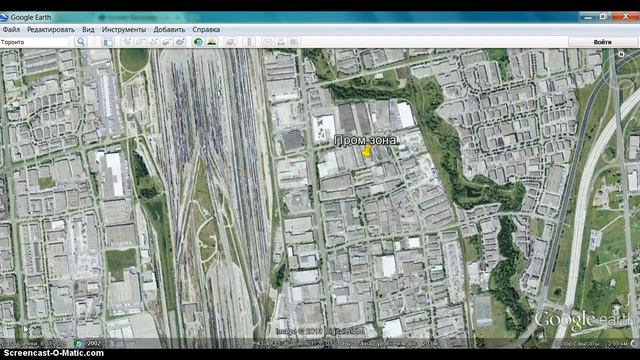Click the record tour icon
The width and height of the screenshot is (640, 360).
pos(180,42)
